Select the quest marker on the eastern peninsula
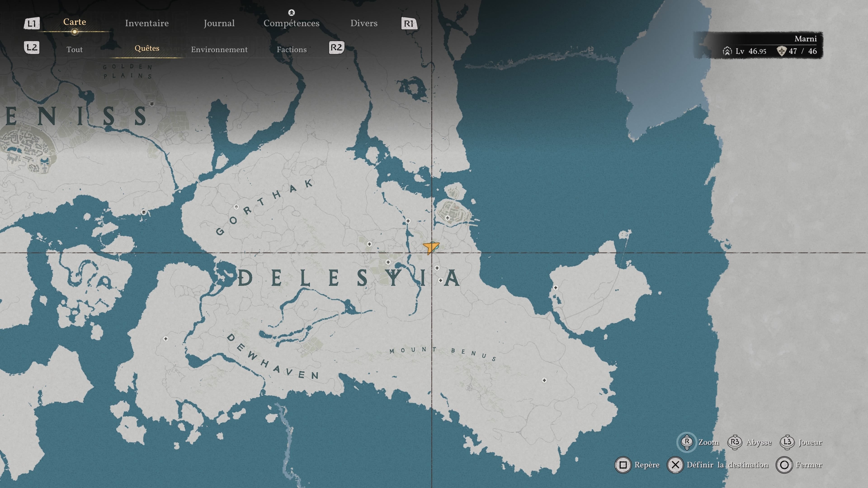 click(556, 288)
